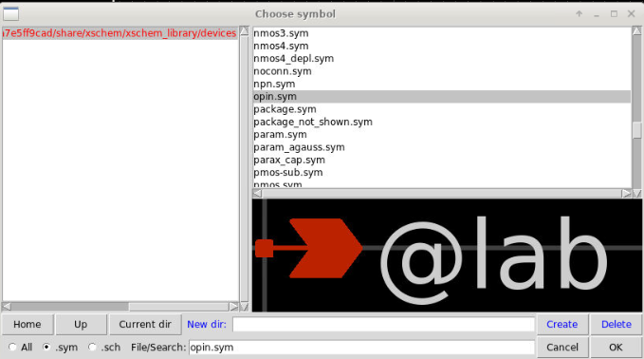Click the file list scroll-right arrow
Image resolution: width=644 pixels, height=359 pixels.
[626, 194]
